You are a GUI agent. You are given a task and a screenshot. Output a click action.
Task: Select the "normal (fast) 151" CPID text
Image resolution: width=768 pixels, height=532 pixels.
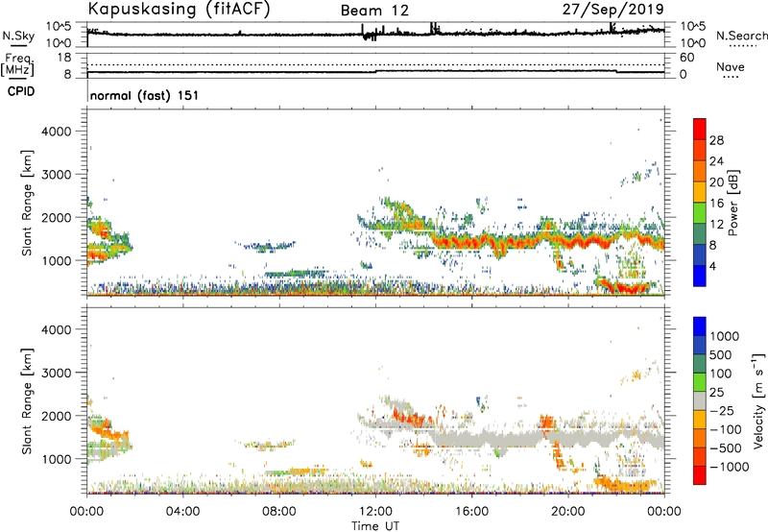click(x=145, y=95)
